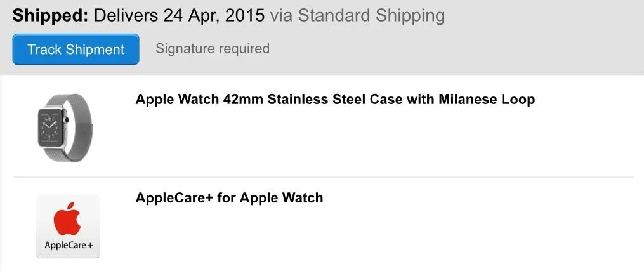Click the AppleCare+ product icon

[68, 226]
